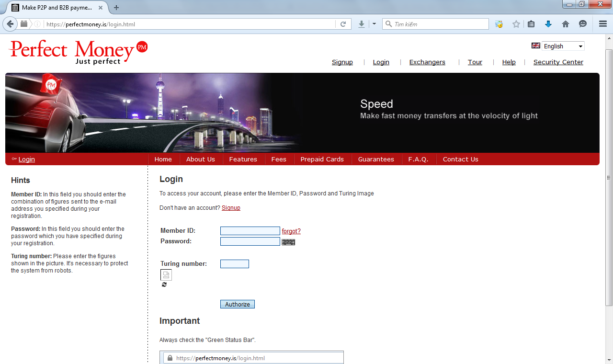
Task: Focus the Turing number input field
Action: point(235,264)
